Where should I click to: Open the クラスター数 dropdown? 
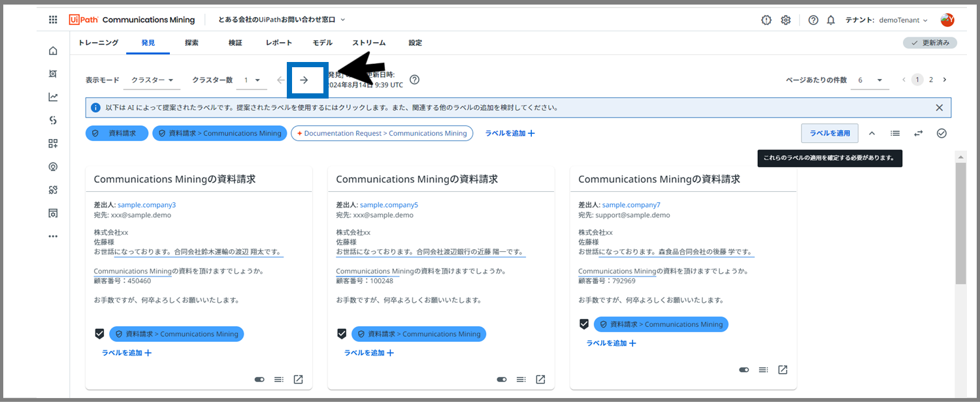coord(253,80)
